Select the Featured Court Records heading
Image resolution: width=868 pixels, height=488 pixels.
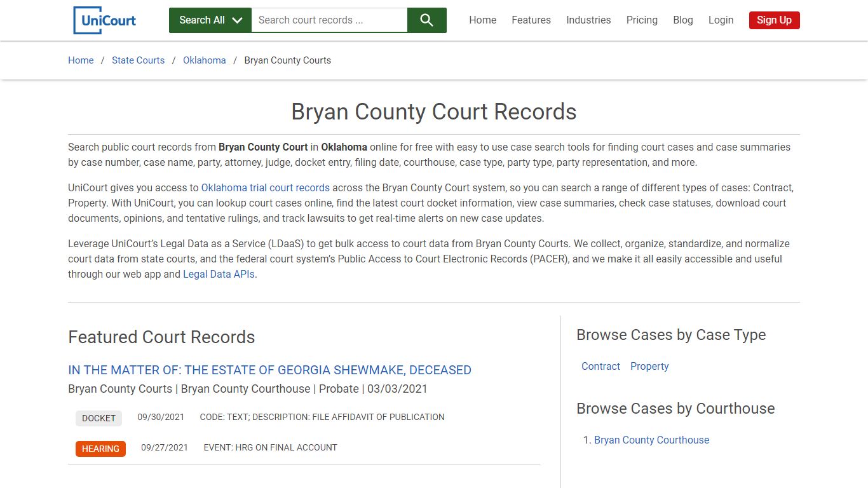[161, 337]
